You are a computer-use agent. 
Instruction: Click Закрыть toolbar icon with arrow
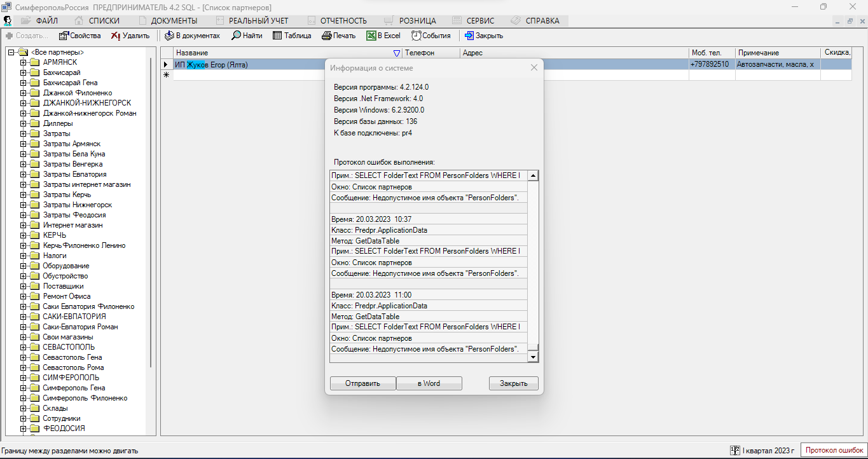coord(469,36)
